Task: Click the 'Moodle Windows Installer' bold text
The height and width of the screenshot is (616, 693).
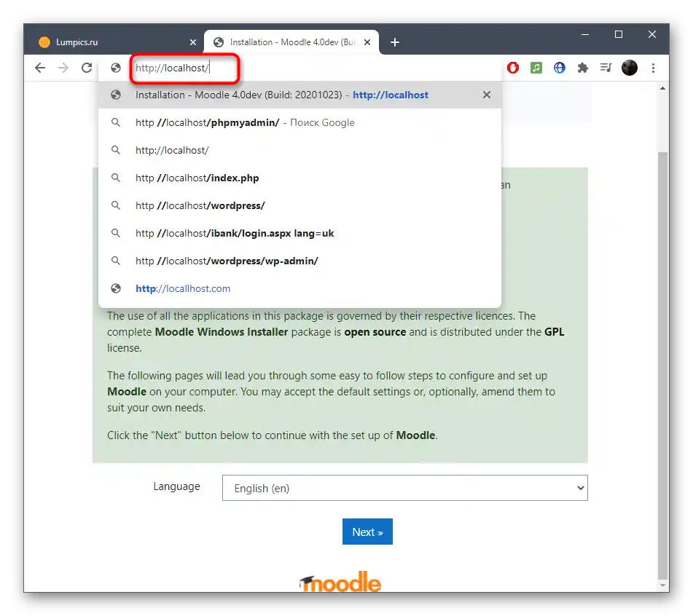Action: [x=222, y=332]
